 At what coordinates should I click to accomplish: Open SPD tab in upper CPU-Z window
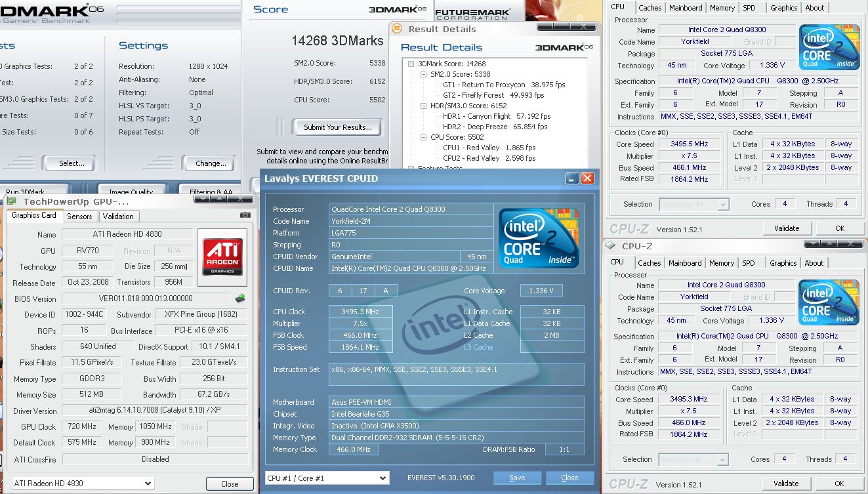click(749, 8)
